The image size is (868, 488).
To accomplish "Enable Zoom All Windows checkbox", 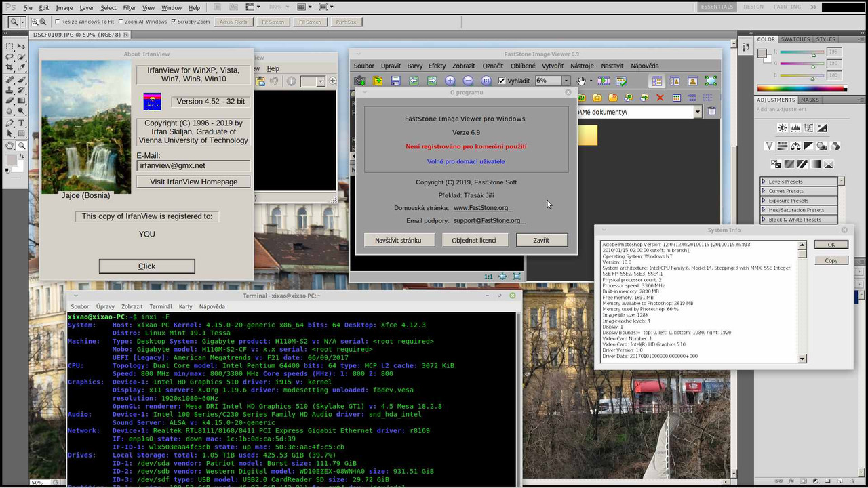I will coord(121,22).
